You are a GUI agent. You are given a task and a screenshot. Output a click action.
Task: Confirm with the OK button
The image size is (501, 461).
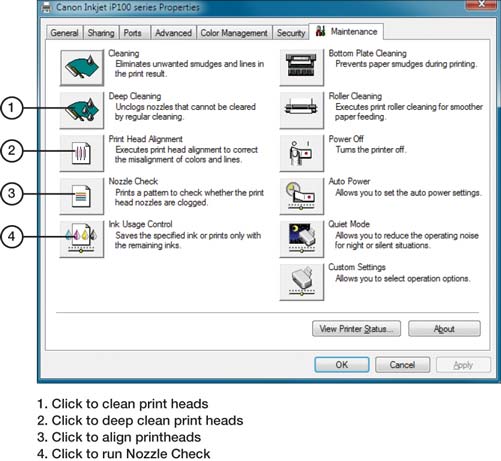click(x=342, y=365)
